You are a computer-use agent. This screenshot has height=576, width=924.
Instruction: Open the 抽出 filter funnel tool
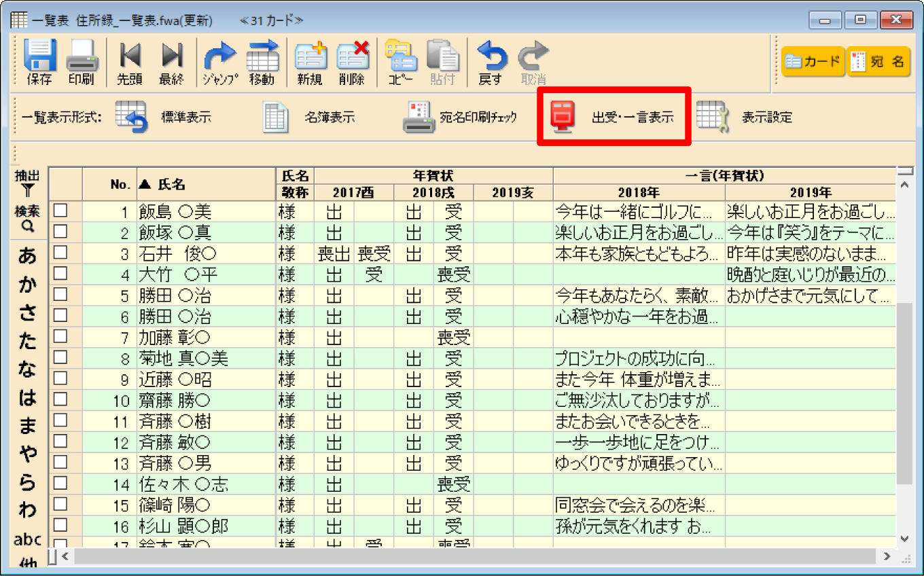tap(28, 183)
